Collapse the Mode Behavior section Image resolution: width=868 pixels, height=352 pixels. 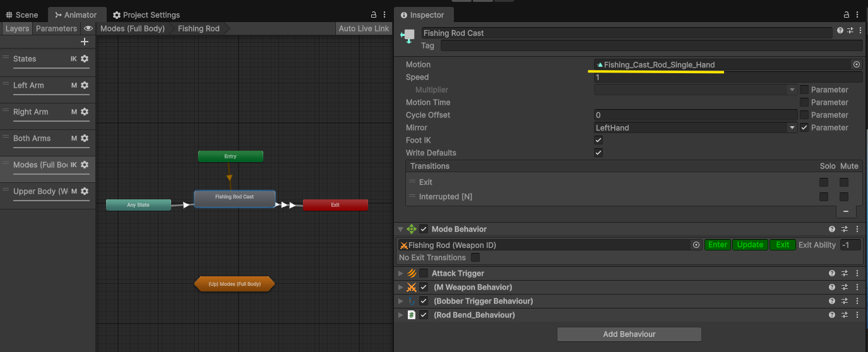400,229
